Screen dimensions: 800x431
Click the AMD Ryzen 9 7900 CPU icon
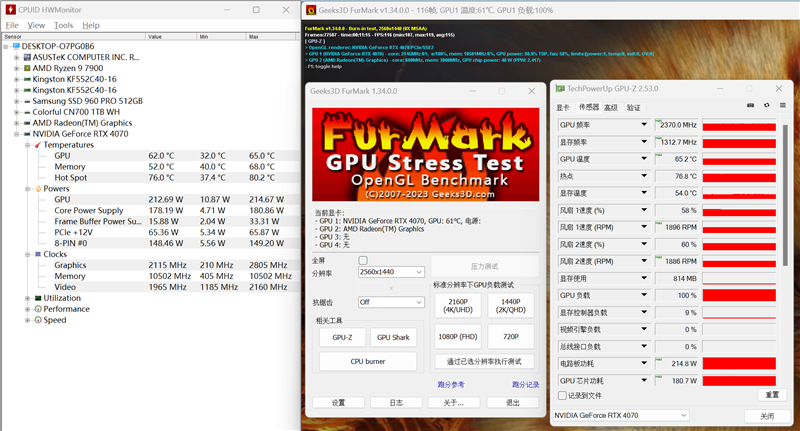[x=25, y=68]
